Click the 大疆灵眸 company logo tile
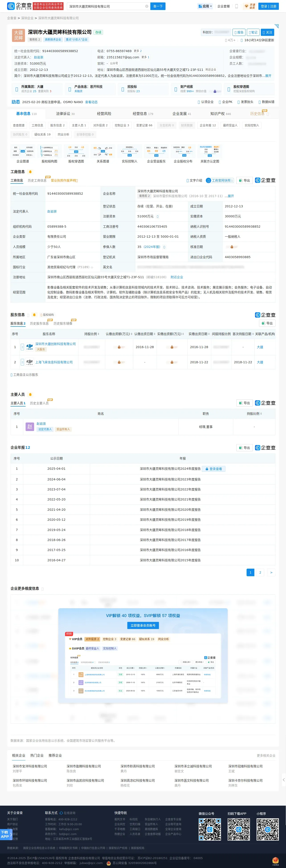 point(18,35)
